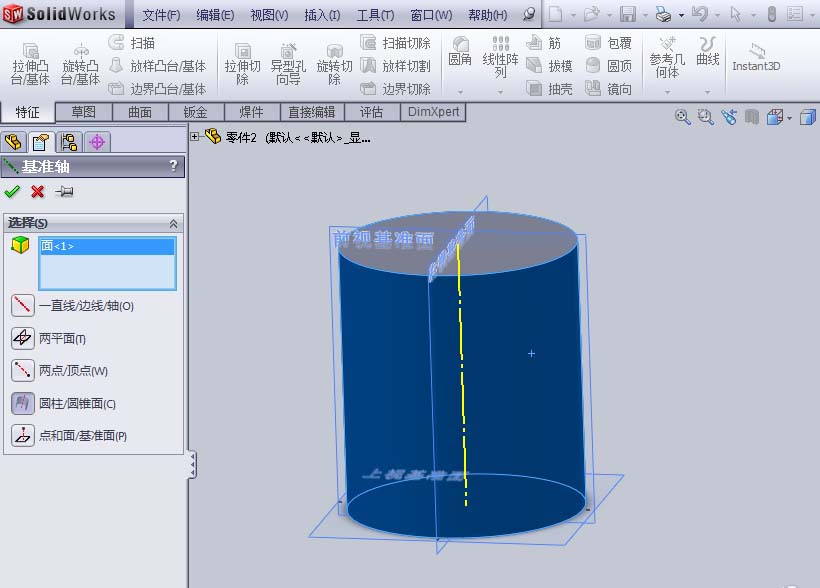Open the DimXpertManager panel tab
The height and width of the screenshot is (588, 820).
97,142
